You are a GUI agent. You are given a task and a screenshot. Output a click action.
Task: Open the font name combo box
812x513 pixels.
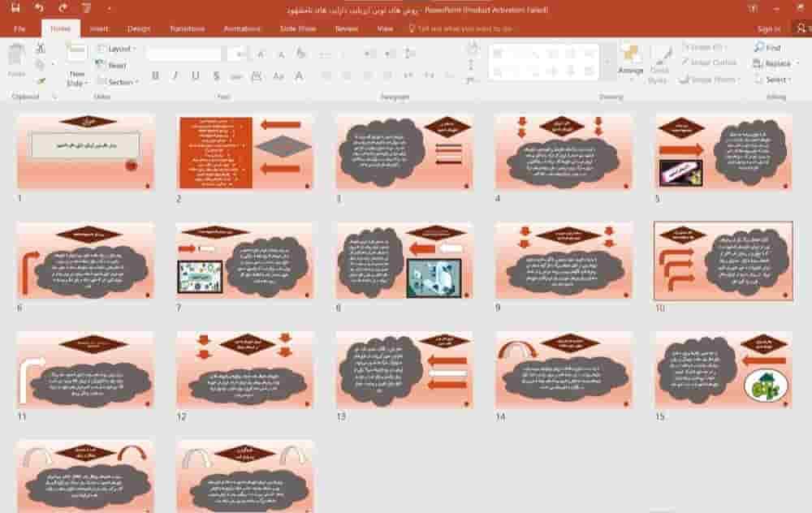coord(185,54)
